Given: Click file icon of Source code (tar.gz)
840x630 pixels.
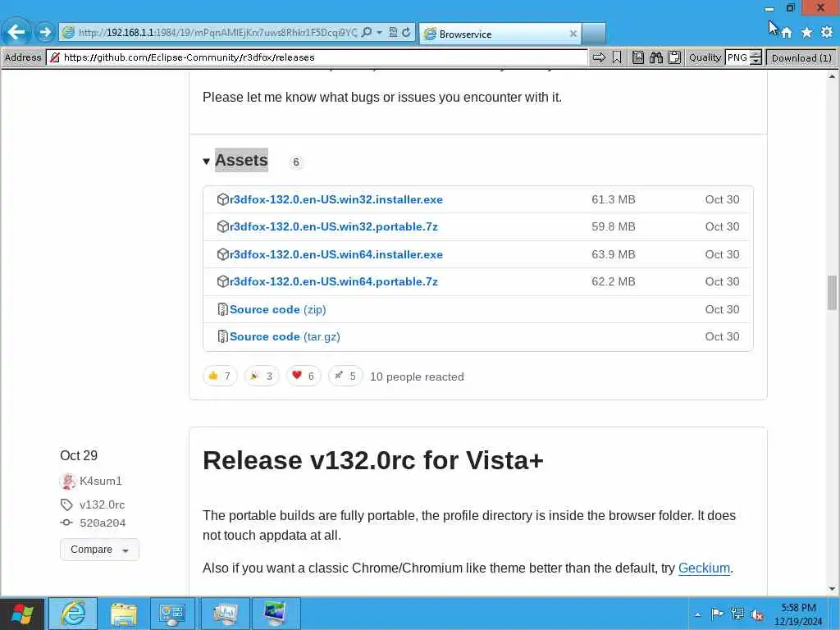Looking at the screenshot, I should point(223,336).
